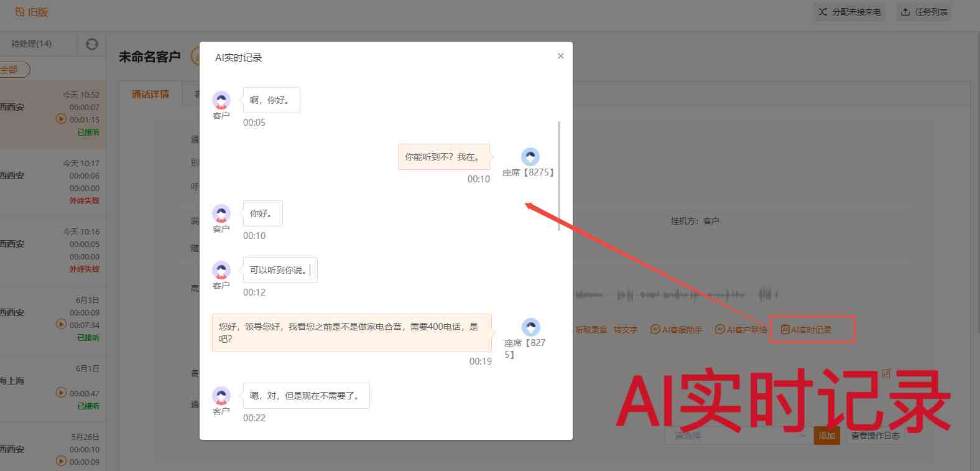This screenshot has width=980, height=471.
Task: Click the shuffle icon on 分配未接来电
Action: tap(823, 12)
